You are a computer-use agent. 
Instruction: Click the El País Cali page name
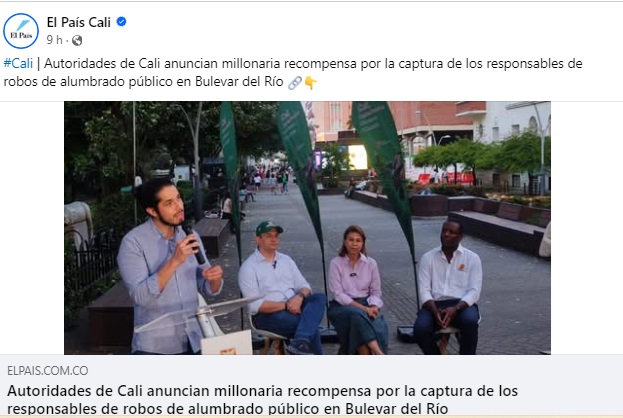79,22
